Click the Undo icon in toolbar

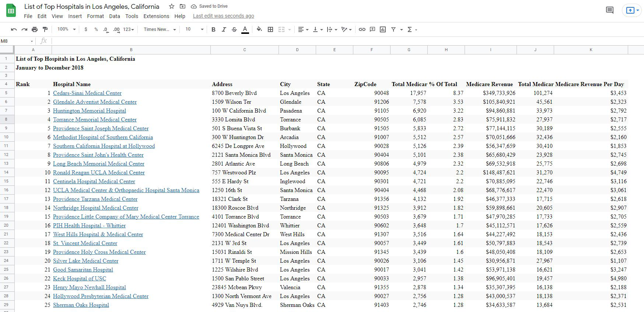(14, 29)
